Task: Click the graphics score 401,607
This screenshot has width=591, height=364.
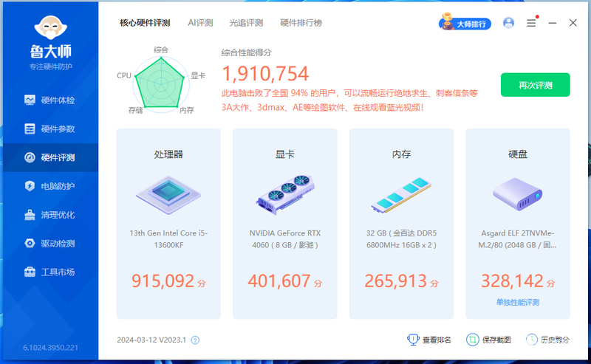Action: [x=279, y=281]
